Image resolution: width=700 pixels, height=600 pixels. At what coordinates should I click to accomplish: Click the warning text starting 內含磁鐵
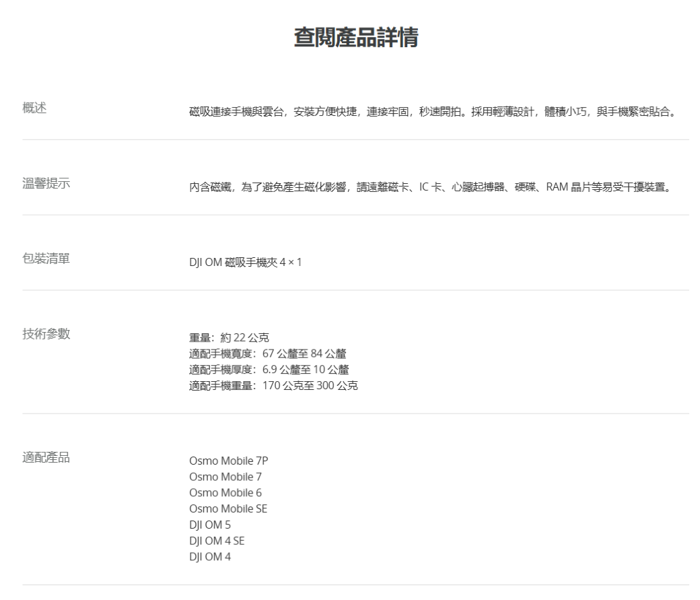(430, 187)
